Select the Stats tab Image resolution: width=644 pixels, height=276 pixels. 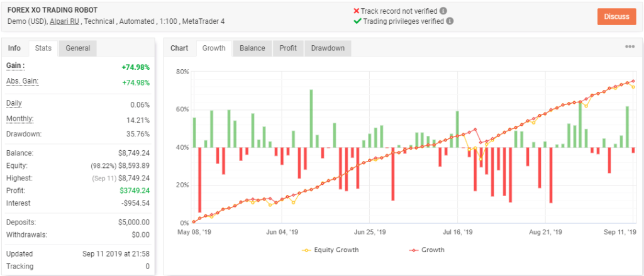[43, 48]
